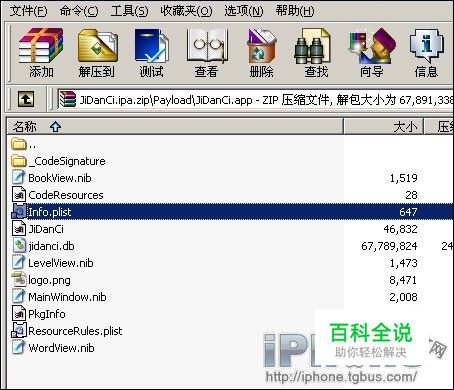Click the Info.plist file icon
Viewport: 454px width, 390px height.
pyautogui.click(x=19, y=211)
